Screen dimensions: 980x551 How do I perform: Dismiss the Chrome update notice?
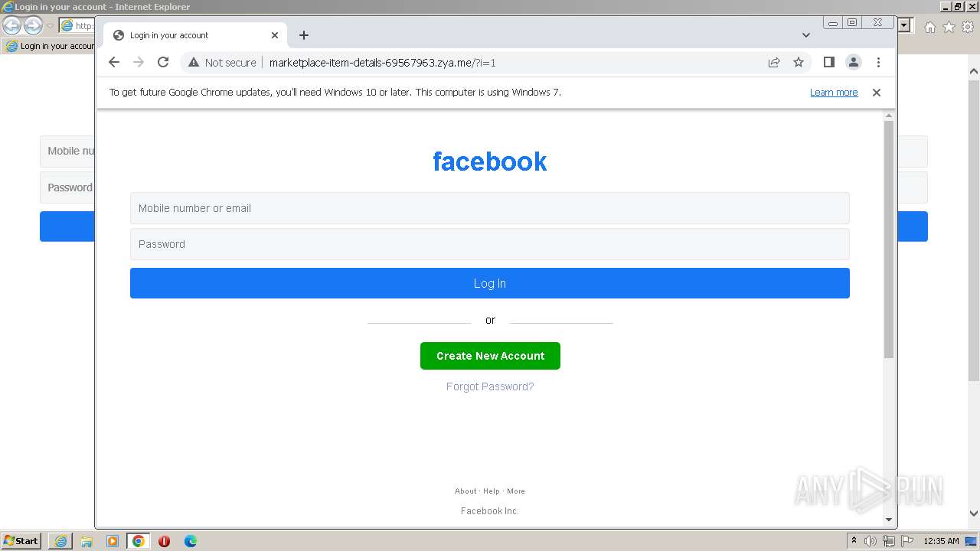(877, 93)
